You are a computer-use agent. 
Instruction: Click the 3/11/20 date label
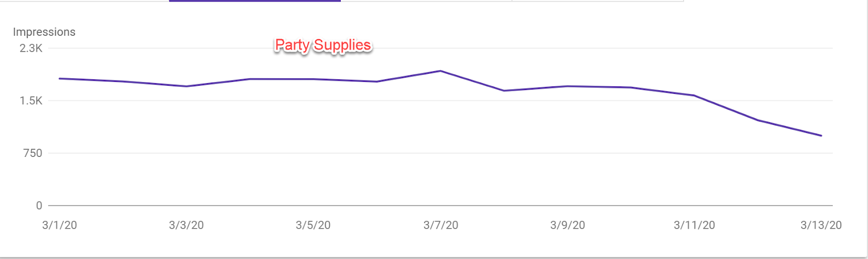pyautogui.click(x=694, y=225)
